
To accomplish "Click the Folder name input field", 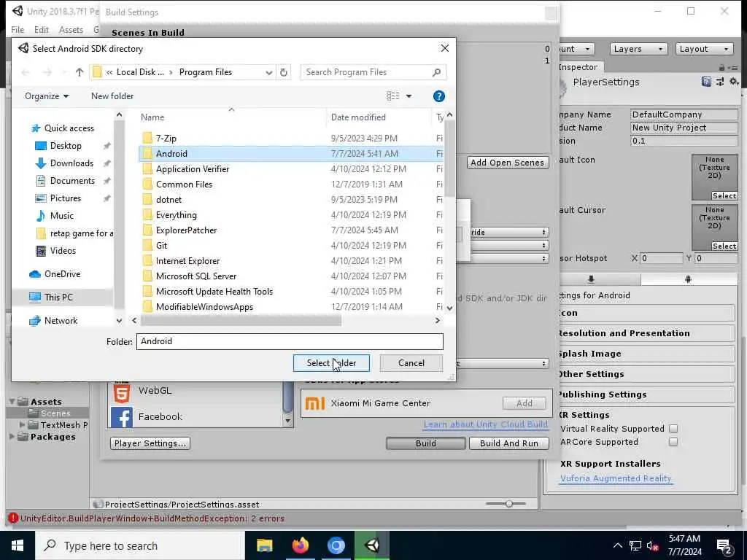I will [x=290, y=341].
